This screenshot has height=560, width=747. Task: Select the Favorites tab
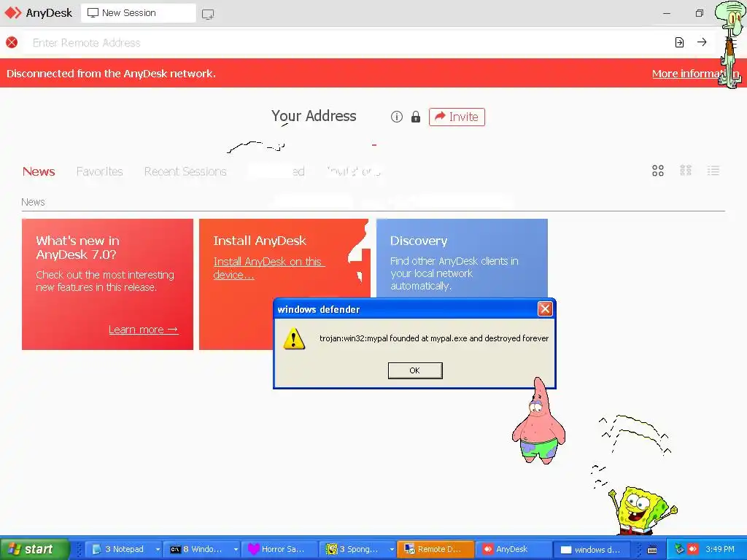[99, 171]
